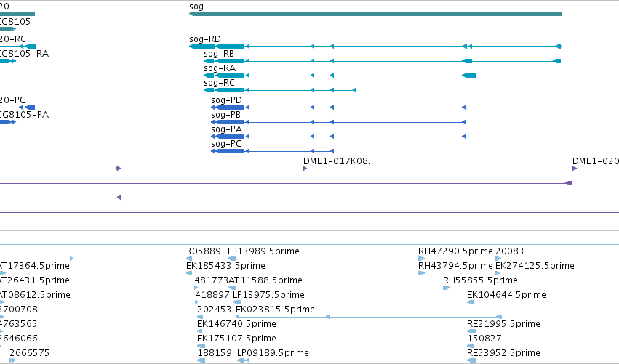This screenshot has width=619, height=364.
Task: Click the RE21995.5prime EST arrow glyph
Action: (x=471, y=331)
